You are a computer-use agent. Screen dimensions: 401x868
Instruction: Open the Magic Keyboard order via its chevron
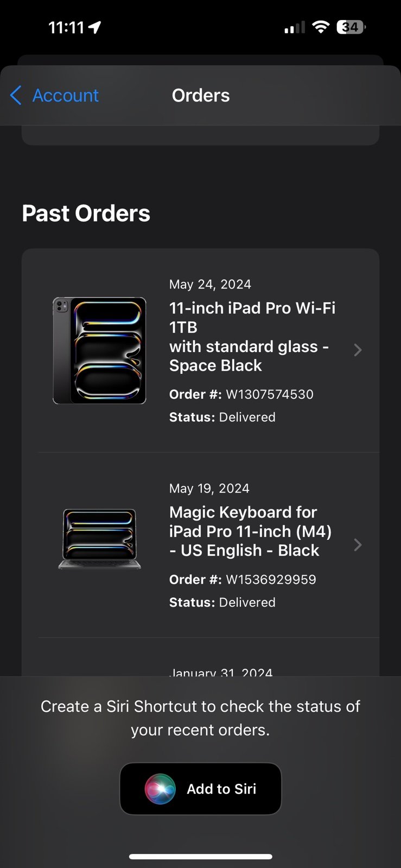[x=358, y=545]
